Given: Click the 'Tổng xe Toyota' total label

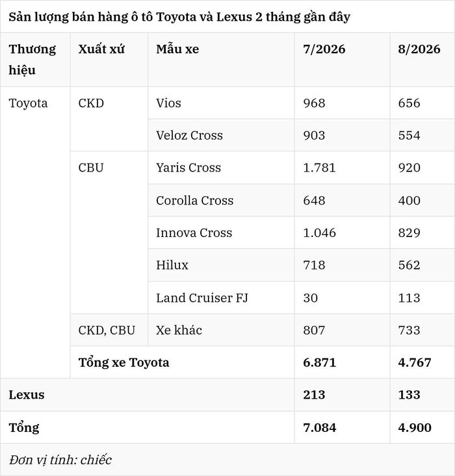Looking at the screenshot, I should click(123, 362).
